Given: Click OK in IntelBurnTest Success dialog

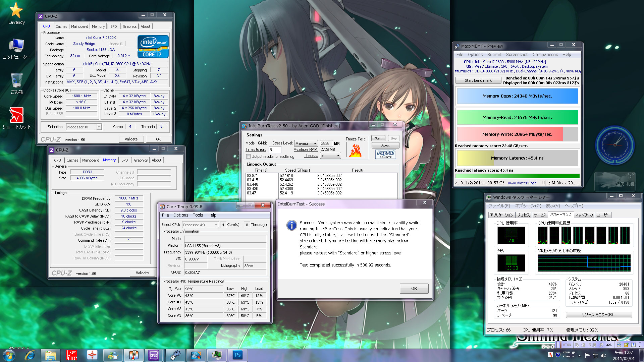Looking at the screenshot, I should tap(414, 289).
